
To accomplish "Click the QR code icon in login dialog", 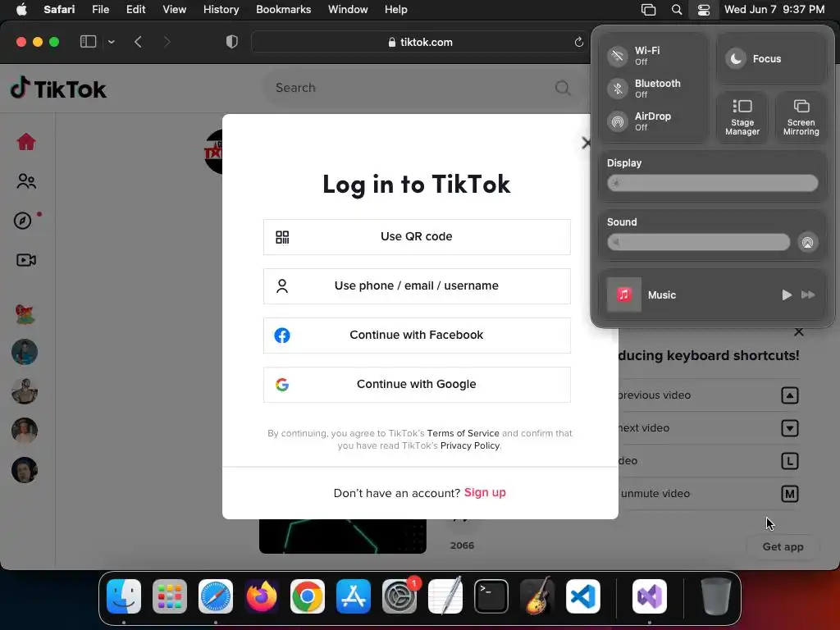I will (282, 237).
